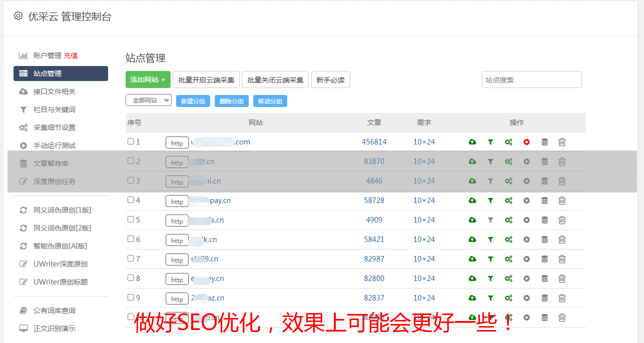This screenshot has width=644, height=343.
Task: Click the filter icon in row 1
Action: tap(490, 142)
